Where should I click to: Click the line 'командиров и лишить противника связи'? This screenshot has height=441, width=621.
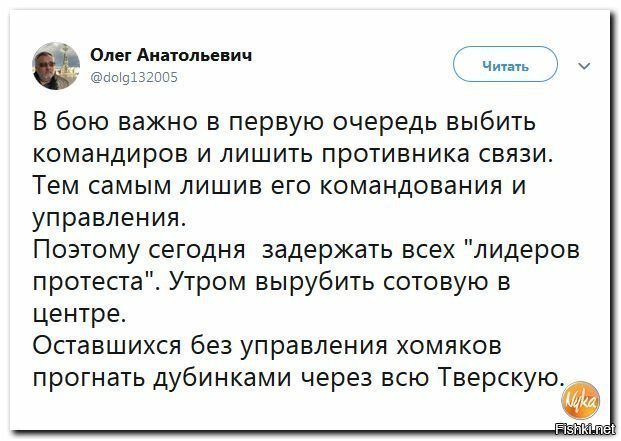293,153
